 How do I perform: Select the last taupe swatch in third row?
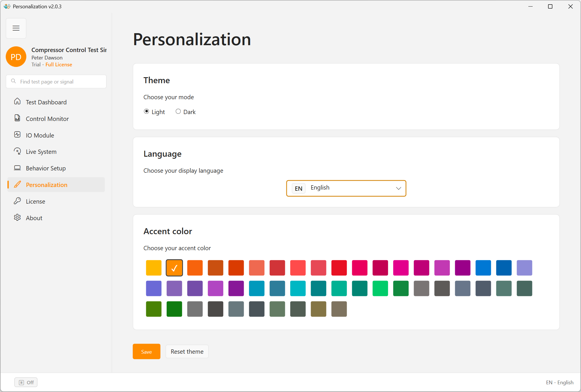pyautogui.click(x=339, y=309)
